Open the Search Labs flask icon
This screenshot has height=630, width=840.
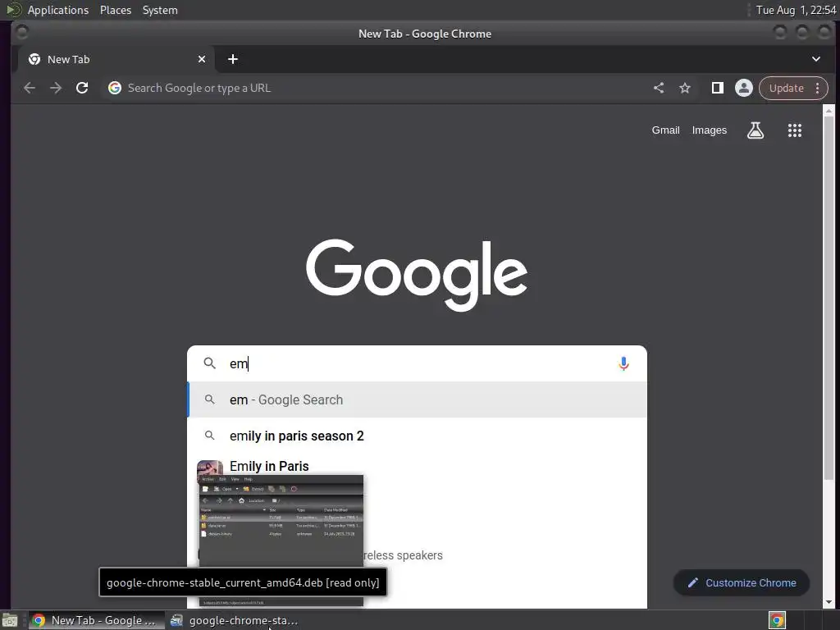click(756, 130)
